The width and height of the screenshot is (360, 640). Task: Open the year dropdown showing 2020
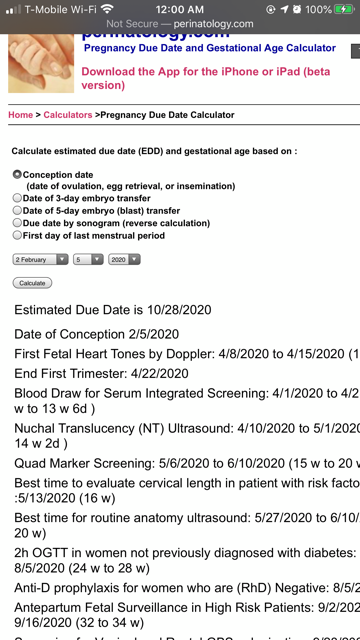124,260
